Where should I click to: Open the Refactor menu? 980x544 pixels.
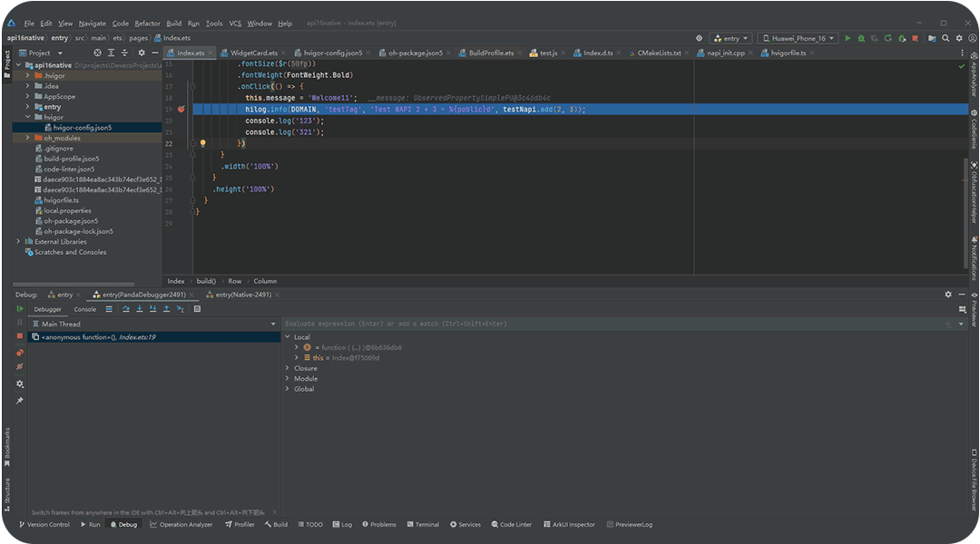(x=147, y=24)
